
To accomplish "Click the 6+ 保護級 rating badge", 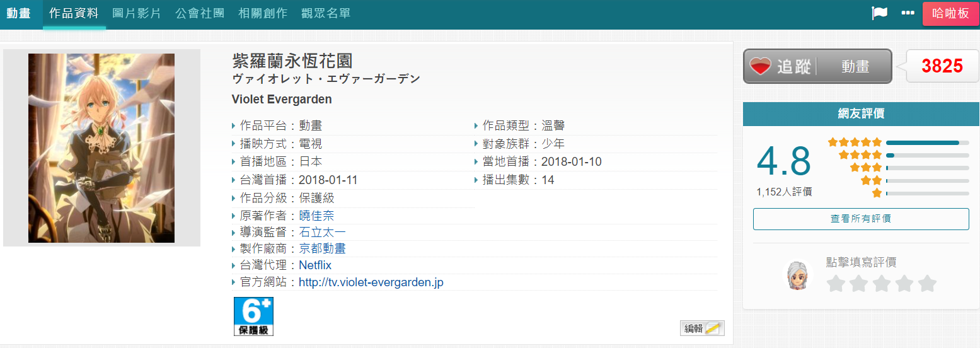I will pos(253,316).
